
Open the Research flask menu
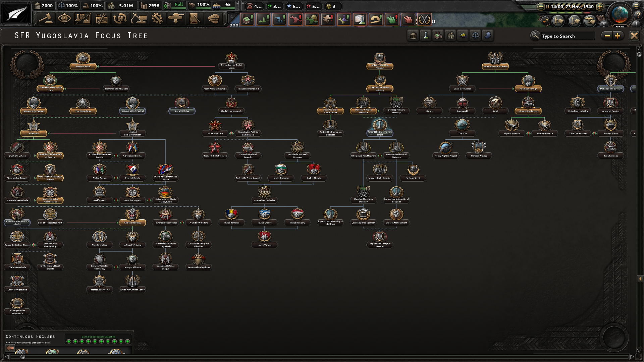[x=83, y=19]
